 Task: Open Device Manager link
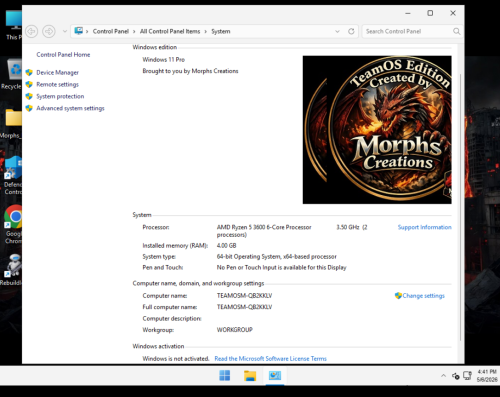pyautogui.click(x=57, y=72)
